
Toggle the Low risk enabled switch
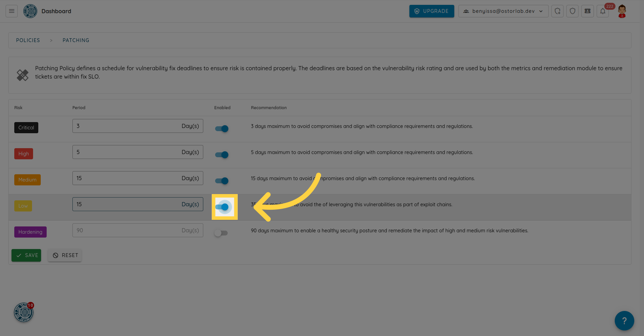(222, 207)
